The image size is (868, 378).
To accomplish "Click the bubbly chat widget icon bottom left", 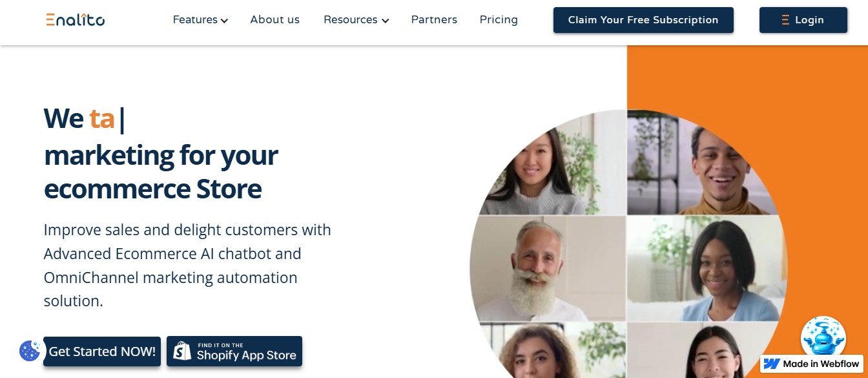I will [x=29, y=352].
